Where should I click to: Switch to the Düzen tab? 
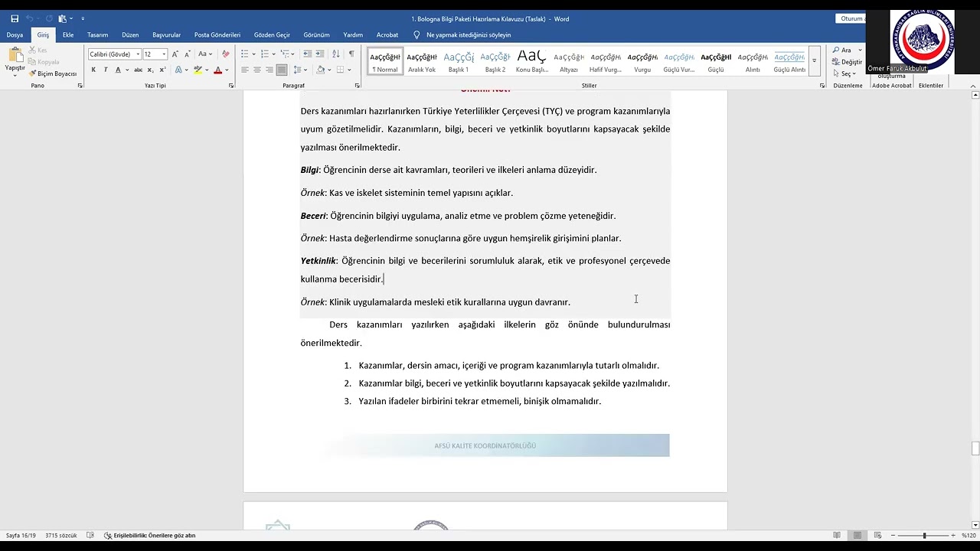(130, 34)
